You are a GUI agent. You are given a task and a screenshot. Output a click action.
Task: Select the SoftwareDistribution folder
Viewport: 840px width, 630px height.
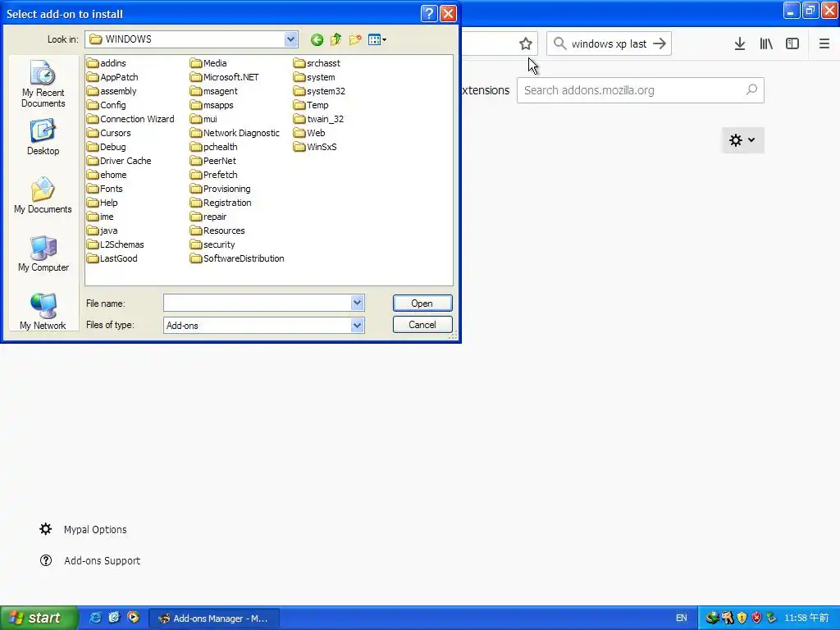(237, 258)
